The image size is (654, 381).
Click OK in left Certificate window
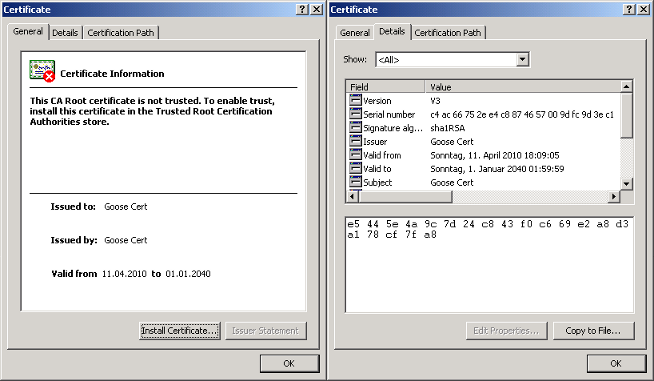point(289,363)
